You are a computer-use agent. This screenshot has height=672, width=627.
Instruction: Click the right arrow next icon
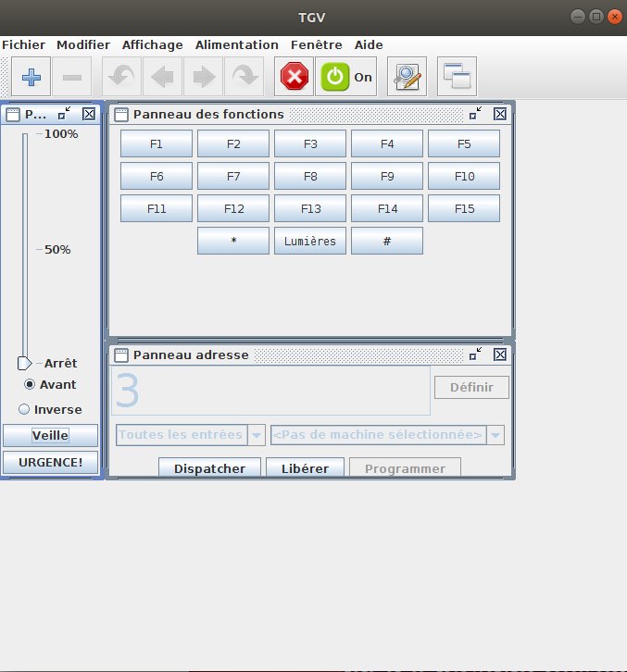click(203, 77)
